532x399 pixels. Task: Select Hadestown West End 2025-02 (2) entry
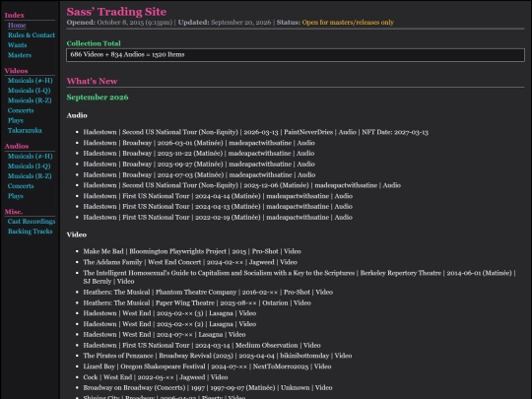pos(169,324)
